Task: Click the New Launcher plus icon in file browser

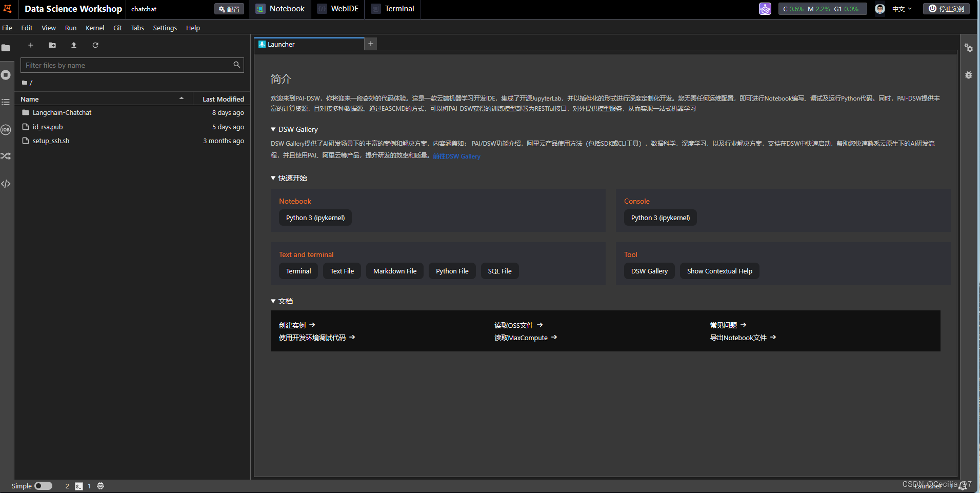Action: click(31, 45)
